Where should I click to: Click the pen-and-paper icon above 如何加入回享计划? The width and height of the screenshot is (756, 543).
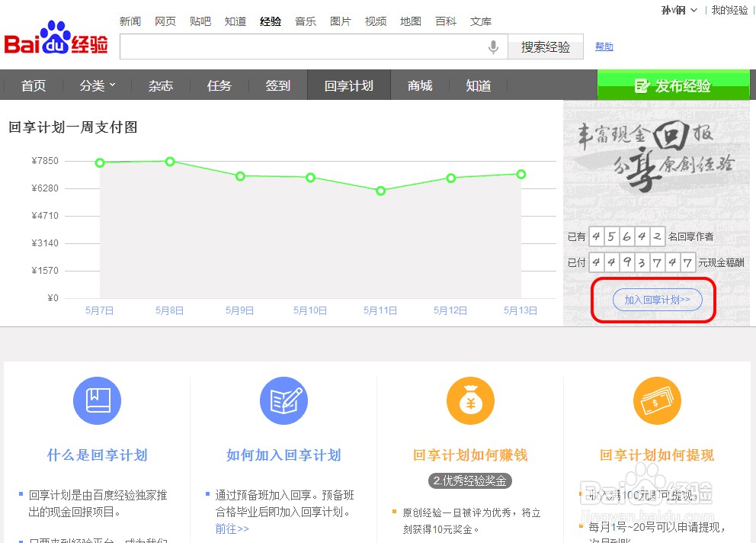(283, 400)
